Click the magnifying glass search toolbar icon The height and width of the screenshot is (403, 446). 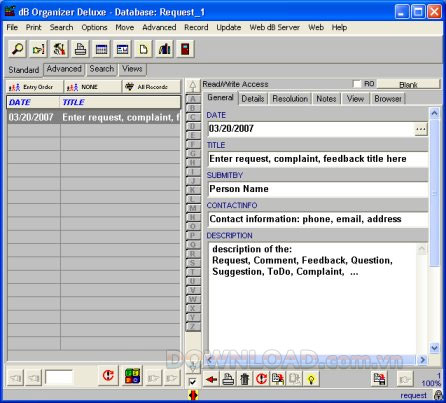pyautogui.click(x=17, y=49)
